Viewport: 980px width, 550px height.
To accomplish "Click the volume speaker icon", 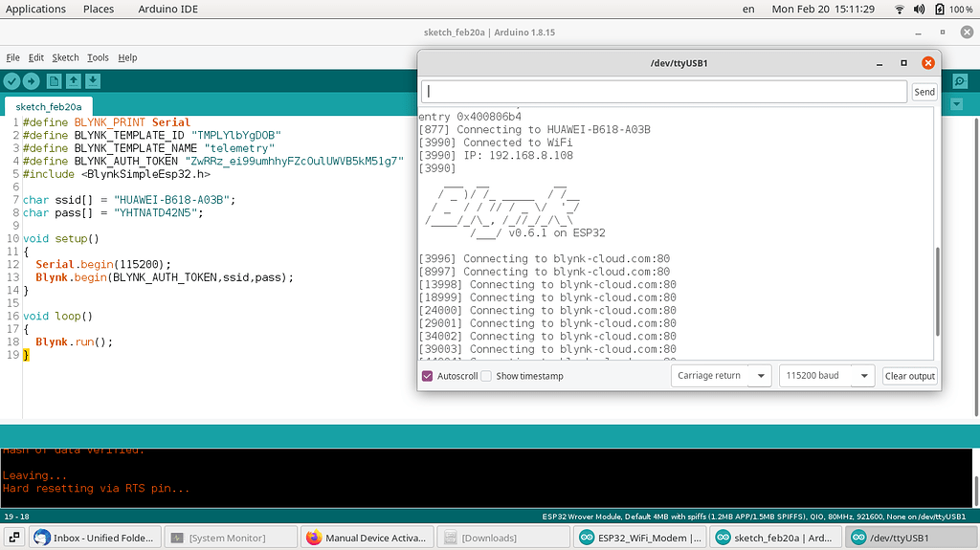I will [x=920, y=9].
